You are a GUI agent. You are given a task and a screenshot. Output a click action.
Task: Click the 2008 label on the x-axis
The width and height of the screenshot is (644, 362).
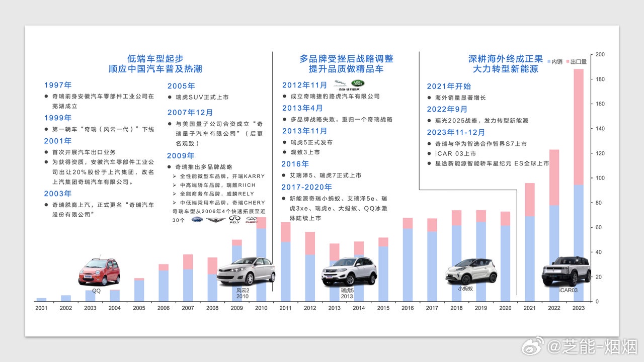click(x=212, y=308)
